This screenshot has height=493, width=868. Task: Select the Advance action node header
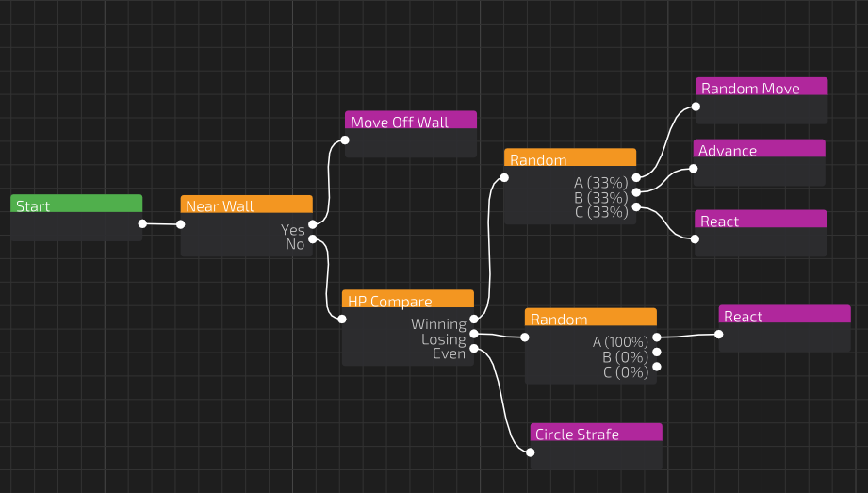point(759,150)
